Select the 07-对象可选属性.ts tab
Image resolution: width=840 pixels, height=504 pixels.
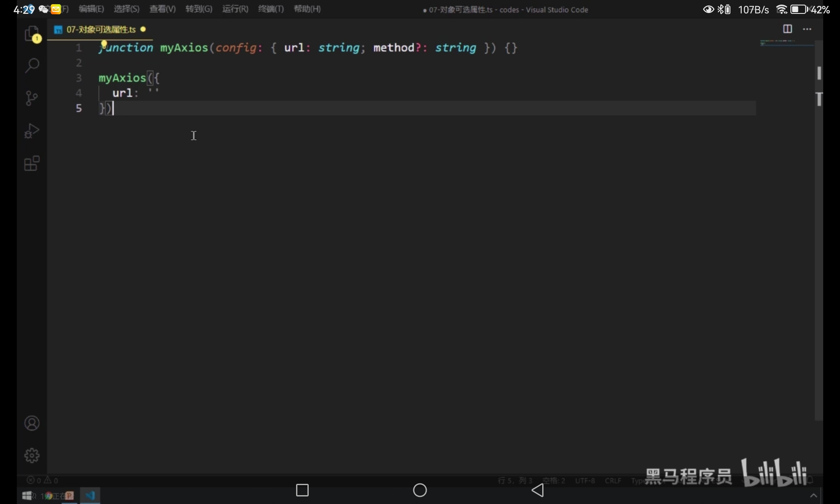[101, 29]
